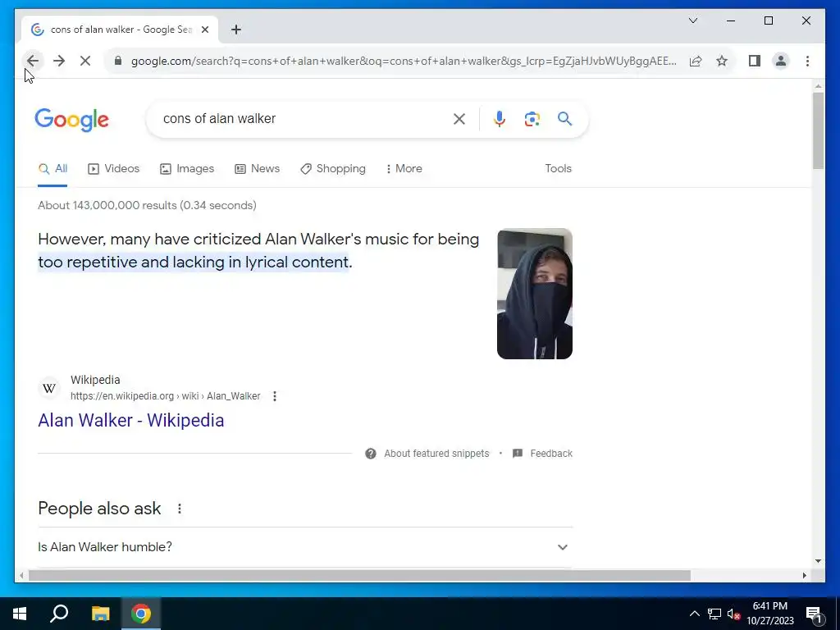Go to Google home via the logo
The height and width of the screenshot is (630, 840).
click(72, 120)
